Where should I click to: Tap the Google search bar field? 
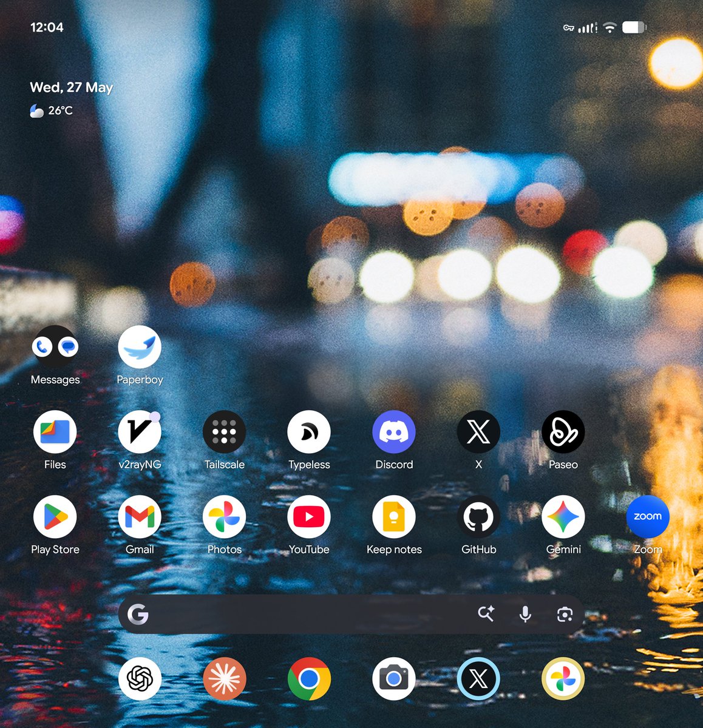pos(351,615)
